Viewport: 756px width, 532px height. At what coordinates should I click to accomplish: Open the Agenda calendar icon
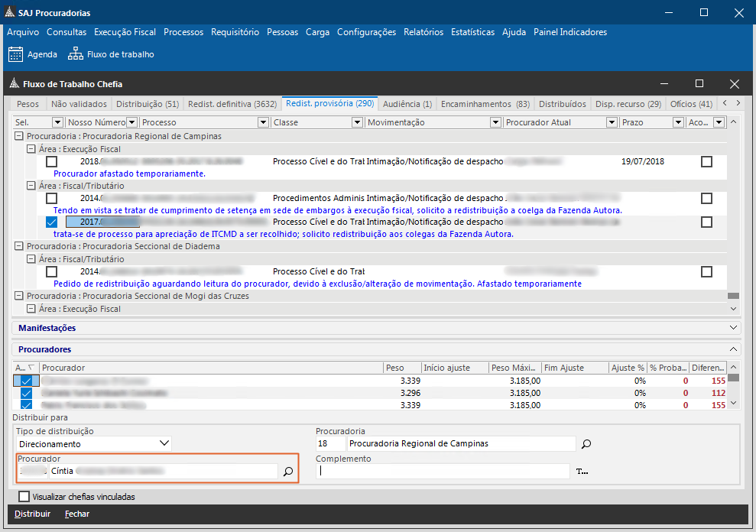point(15,54)
